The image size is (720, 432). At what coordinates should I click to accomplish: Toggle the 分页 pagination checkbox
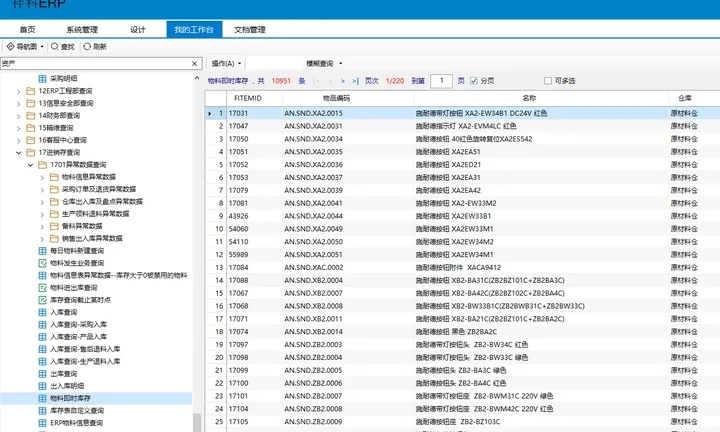pos(474,80)
